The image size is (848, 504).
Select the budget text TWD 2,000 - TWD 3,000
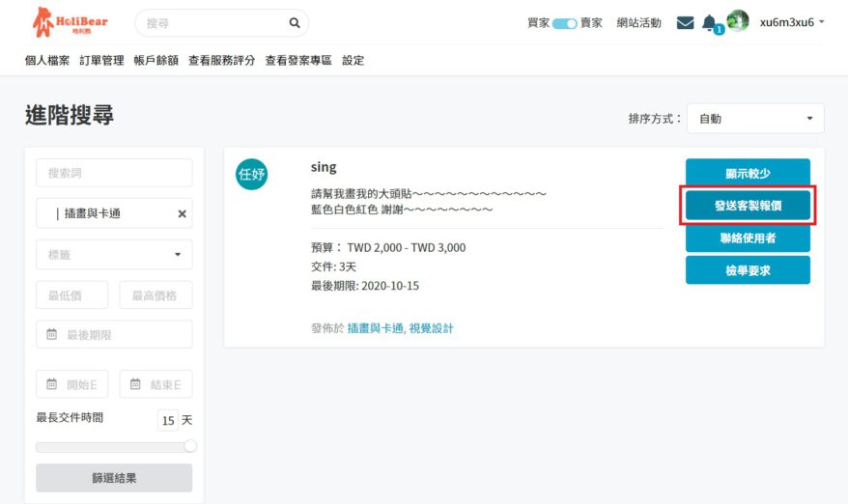tap(407, 248)
